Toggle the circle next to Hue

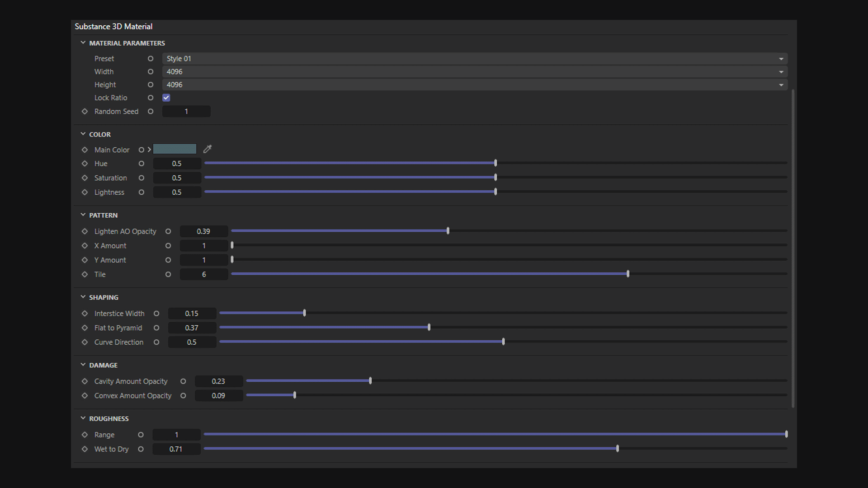click(142, 164)
